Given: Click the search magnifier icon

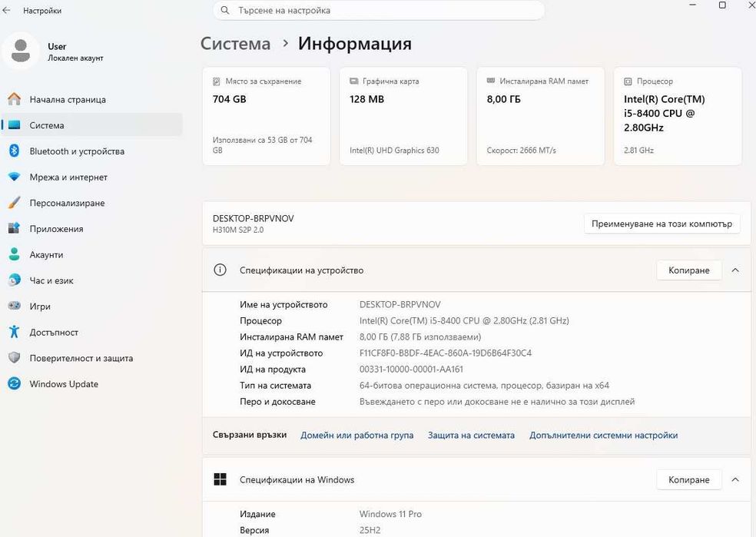Looking at the screenshot, I should [224, 10].
